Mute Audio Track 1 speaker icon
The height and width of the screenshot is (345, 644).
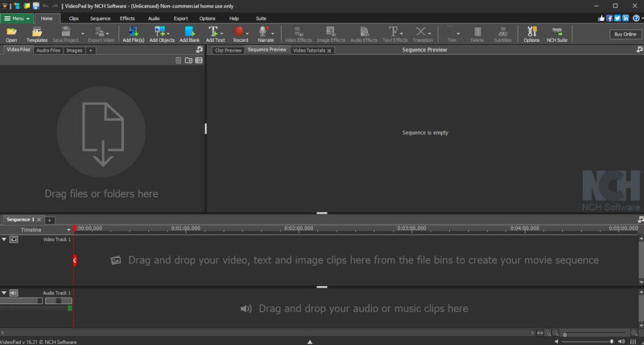[x=14, y=293]
